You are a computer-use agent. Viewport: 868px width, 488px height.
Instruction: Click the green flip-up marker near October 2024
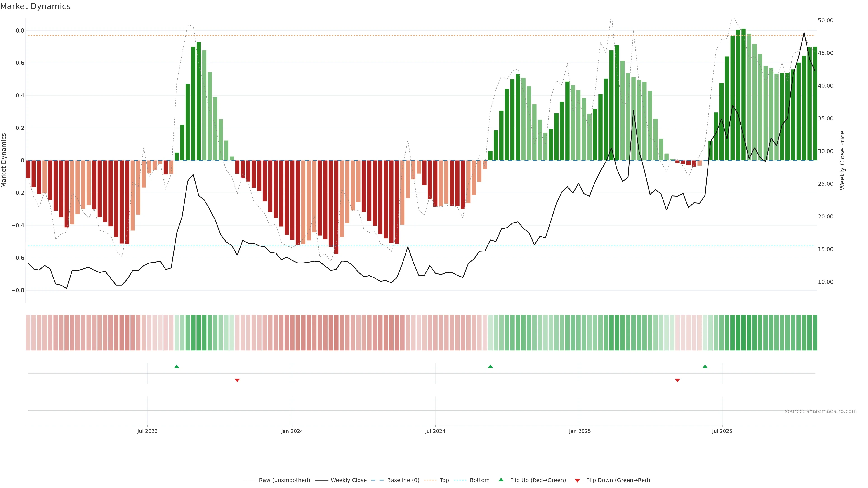click(490, 366)
